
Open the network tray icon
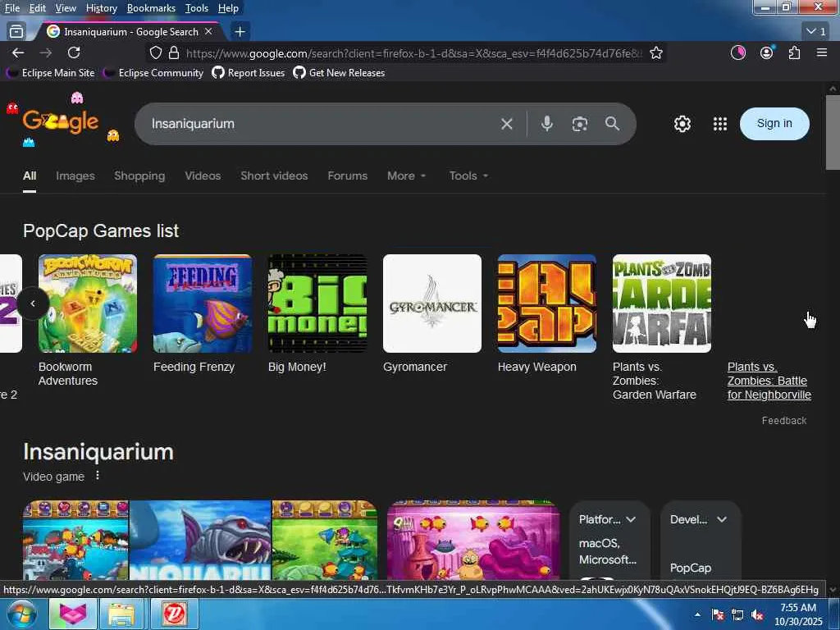737,615
